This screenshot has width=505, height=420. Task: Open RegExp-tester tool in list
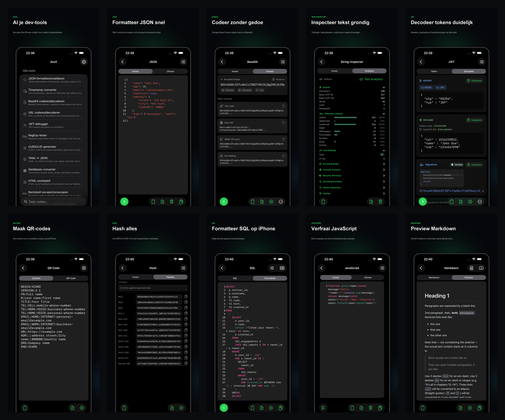coord(54,137)
